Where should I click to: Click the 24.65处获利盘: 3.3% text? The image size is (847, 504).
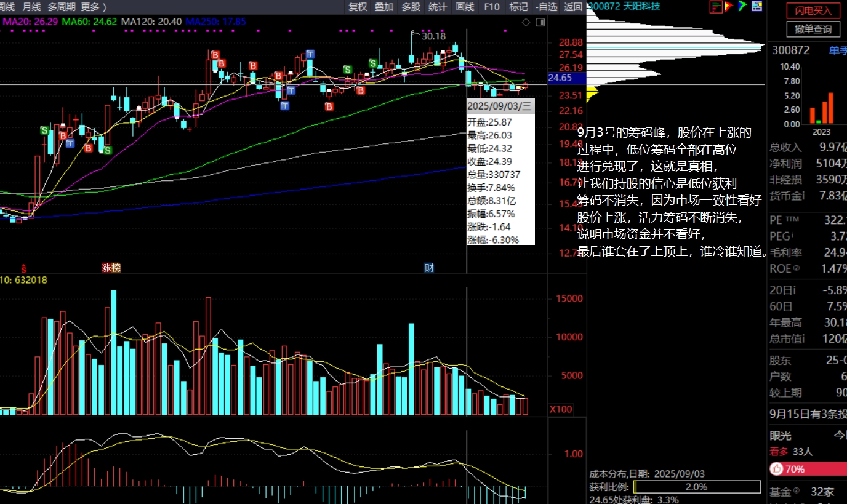[634, 500]
